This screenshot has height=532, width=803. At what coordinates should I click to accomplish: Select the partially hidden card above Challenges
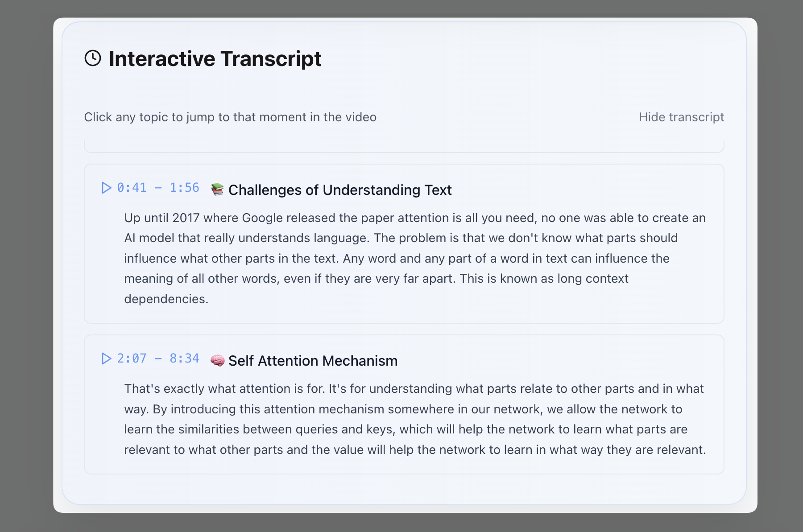pyautogui.click(x=404, y=146)
